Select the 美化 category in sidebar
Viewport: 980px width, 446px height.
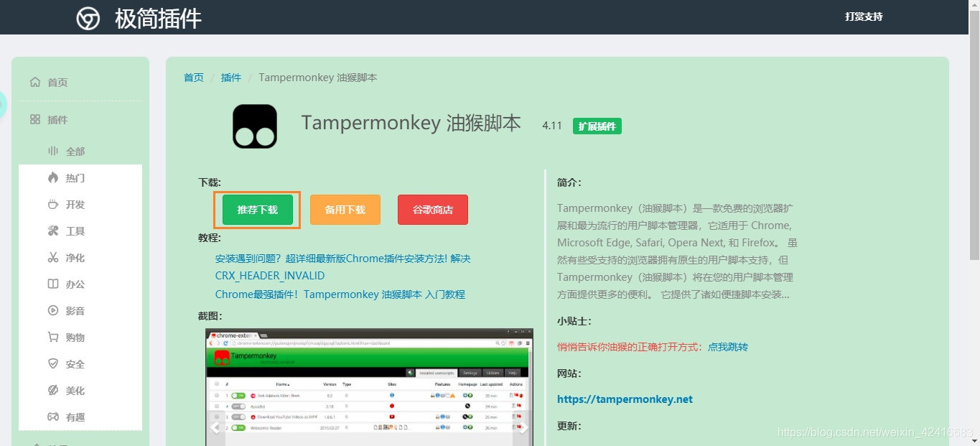pos(66,391)
